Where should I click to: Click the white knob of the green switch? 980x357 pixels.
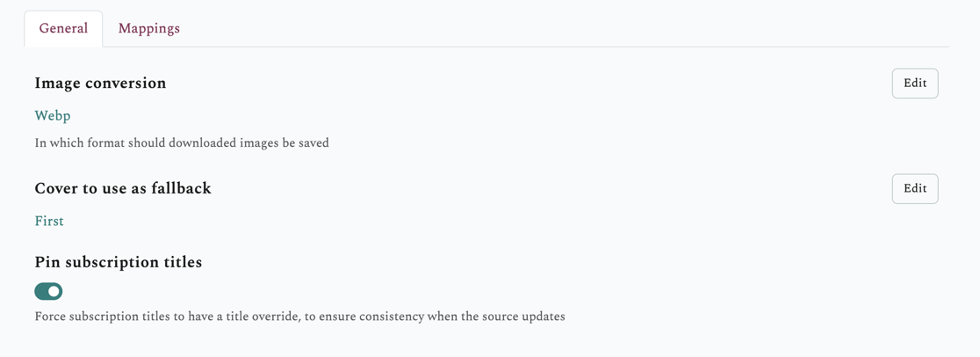pyautogui.click(x=54, y=291)
